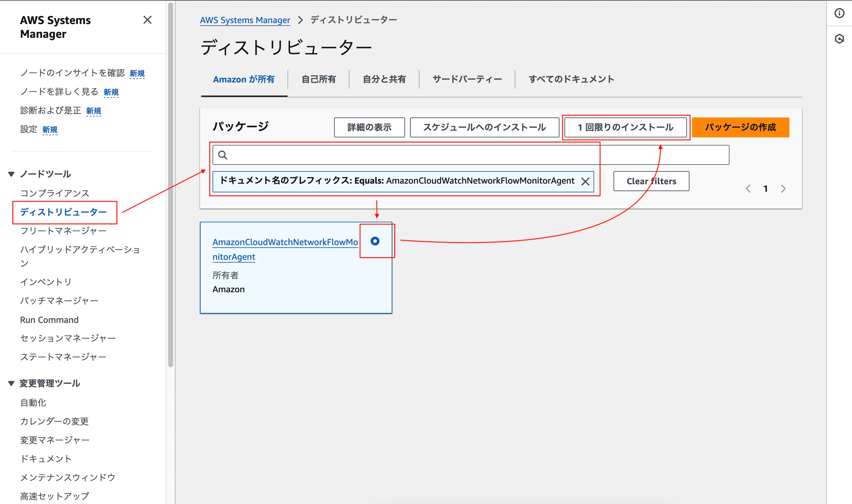Viewport: 852px width, 504px height.
Task: Click the ディストリビューター page heading
Action: click(286, 47)
